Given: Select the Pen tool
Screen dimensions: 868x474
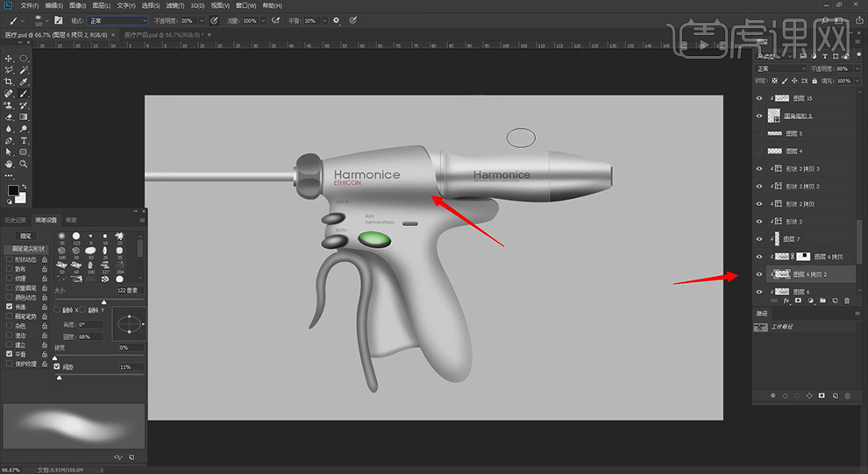Looking at the screenshot, I should (9, 140).
